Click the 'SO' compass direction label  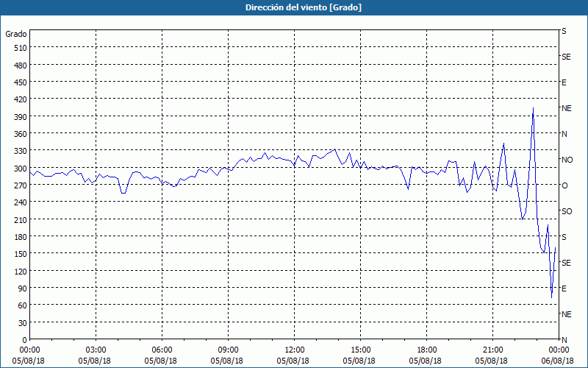(567, 211)
